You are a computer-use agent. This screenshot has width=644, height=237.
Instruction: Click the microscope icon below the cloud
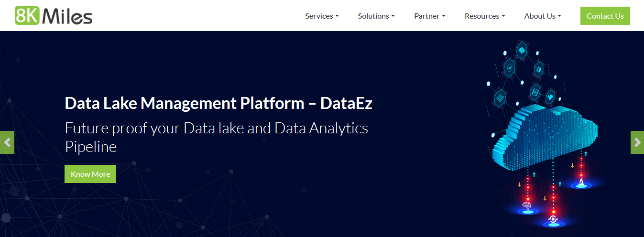[581, 182]
